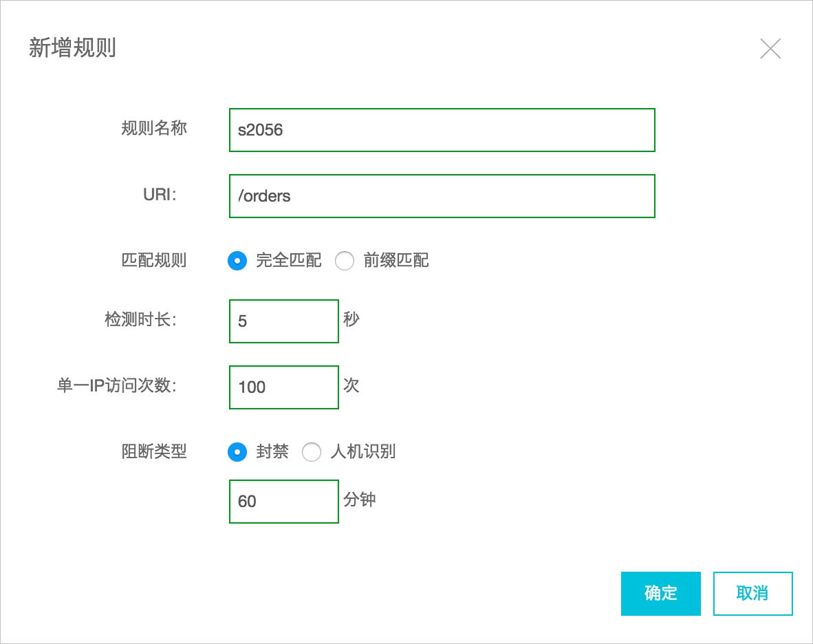Click the block duration field showing 60
The width and height of the screenshot is (813, 644).
(x=283, y=501)
